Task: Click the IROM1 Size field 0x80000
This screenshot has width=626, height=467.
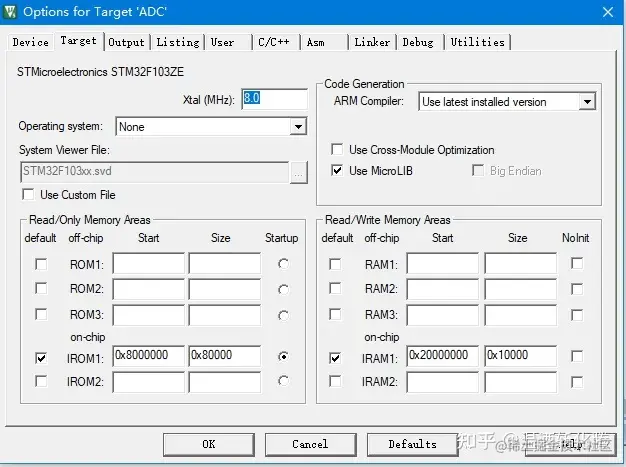Action: coord(225,356)
